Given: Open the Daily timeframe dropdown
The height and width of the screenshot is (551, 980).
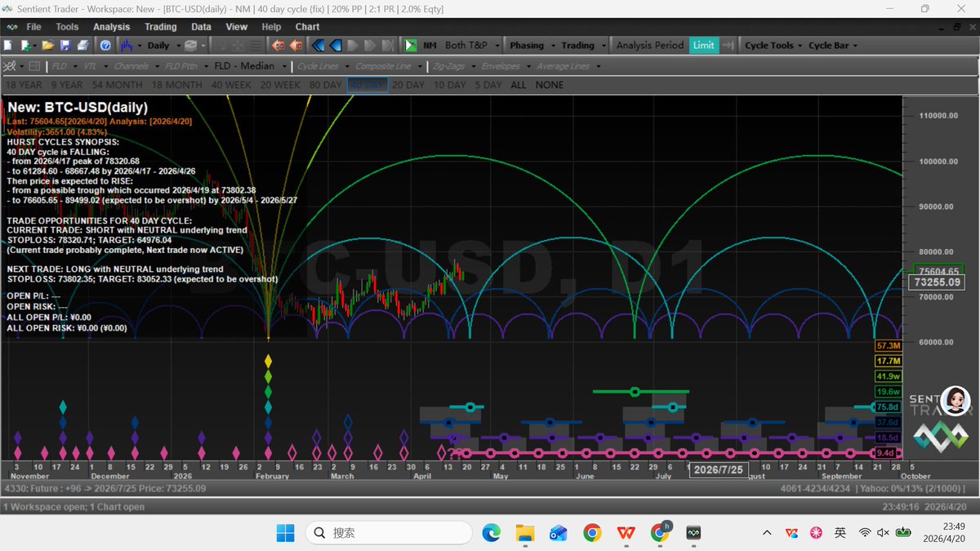Looking at the screenshot, I should (163, 46).
